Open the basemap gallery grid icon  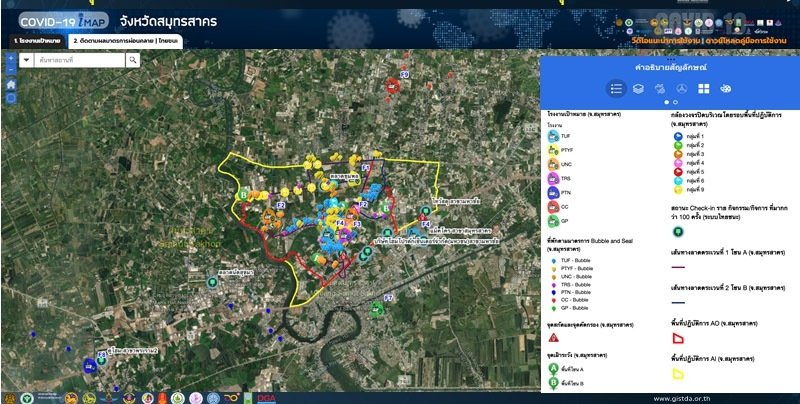703,89
